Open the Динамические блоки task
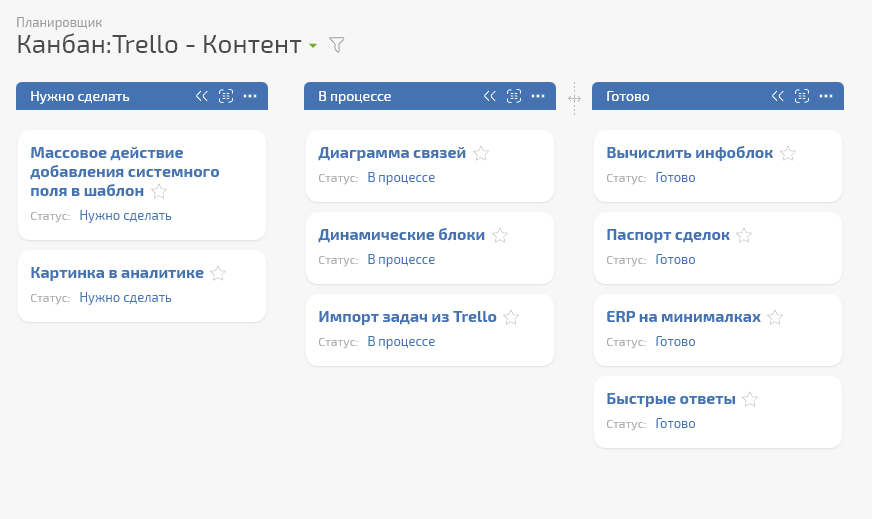The image size is (872, 519). point(402,235)
